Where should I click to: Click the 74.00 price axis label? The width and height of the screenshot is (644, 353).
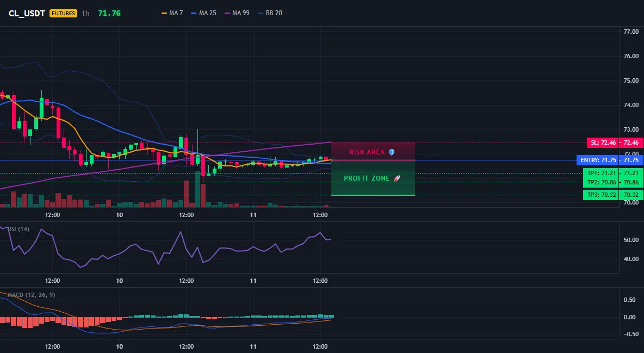point(631,105)
